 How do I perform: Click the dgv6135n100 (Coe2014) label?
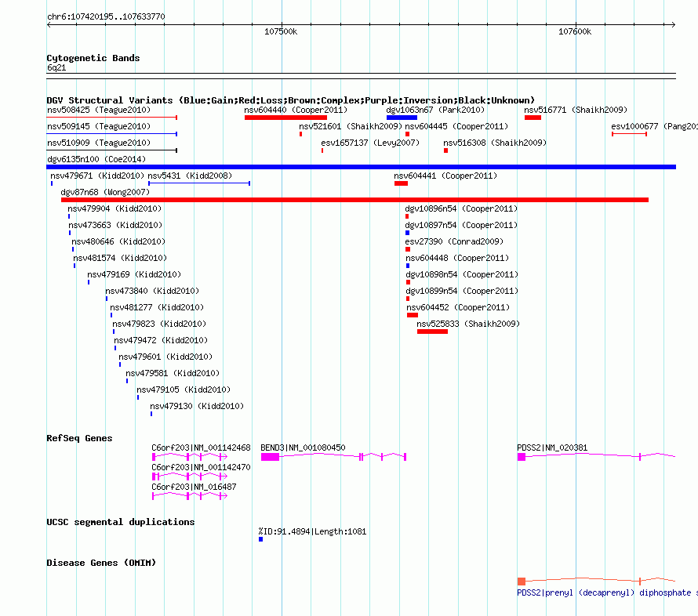pos(96,159)
